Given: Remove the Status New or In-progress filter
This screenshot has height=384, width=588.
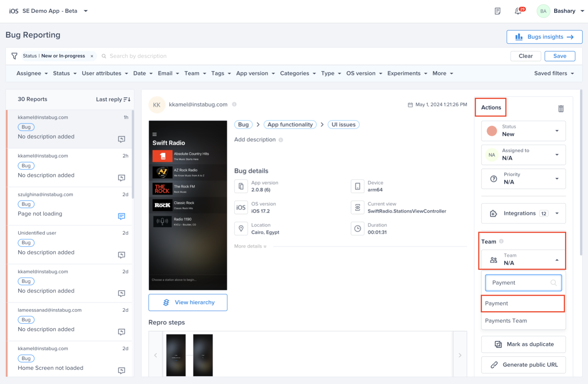Looking at the screenshot, I should click(x=92, y=56).
